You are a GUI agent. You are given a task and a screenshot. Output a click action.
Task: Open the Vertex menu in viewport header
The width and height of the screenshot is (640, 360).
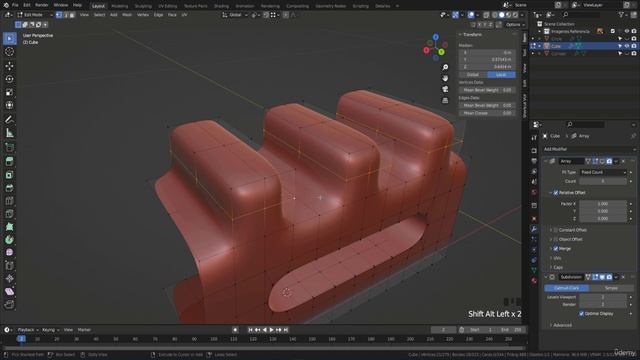pos(143,15)
